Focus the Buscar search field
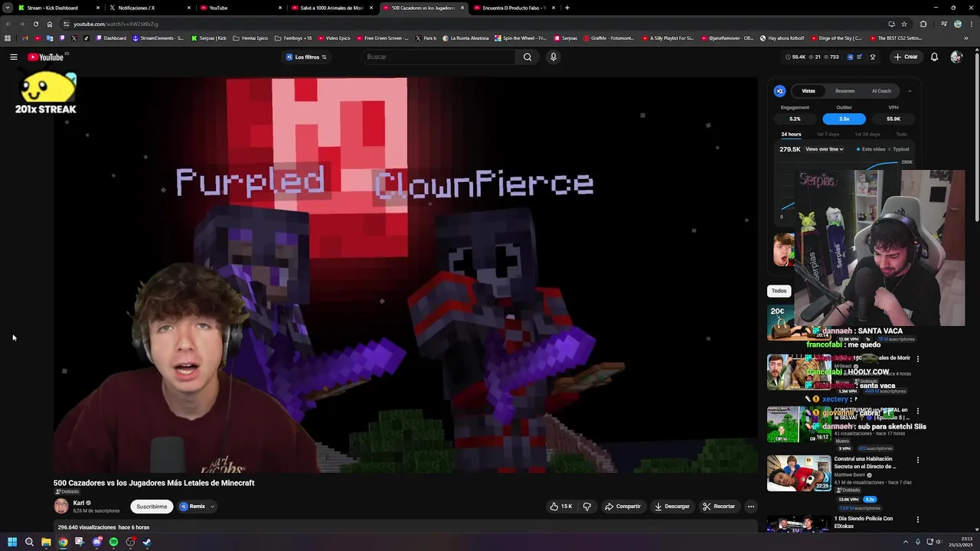The height and width of the screenshot is (551, 980). 439,57
